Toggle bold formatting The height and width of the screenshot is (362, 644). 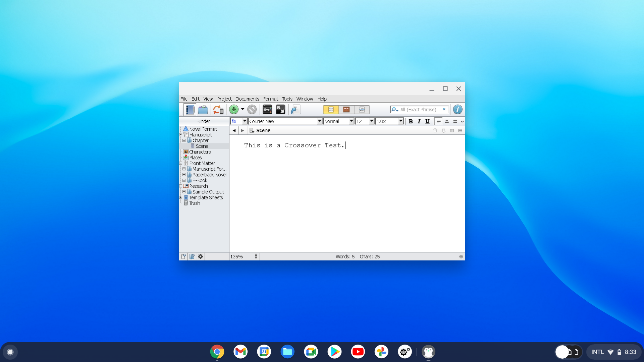point(411,121)
